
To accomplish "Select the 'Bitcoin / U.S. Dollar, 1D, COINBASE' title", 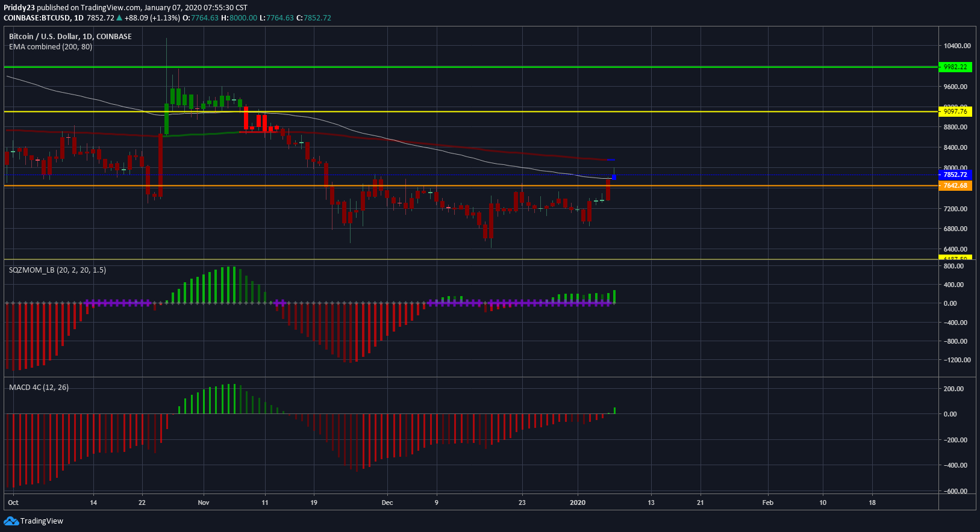I will pyautogui.click(x=70, y=37).
